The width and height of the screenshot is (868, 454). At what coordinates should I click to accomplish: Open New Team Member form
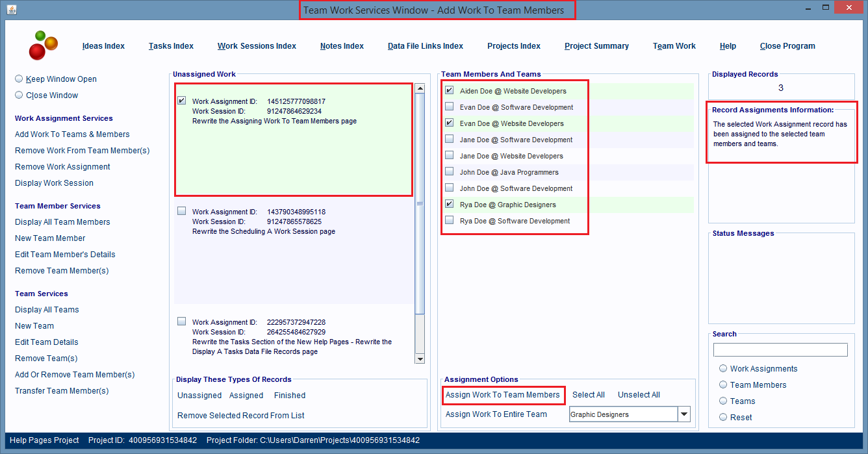(x=50, y=238)
